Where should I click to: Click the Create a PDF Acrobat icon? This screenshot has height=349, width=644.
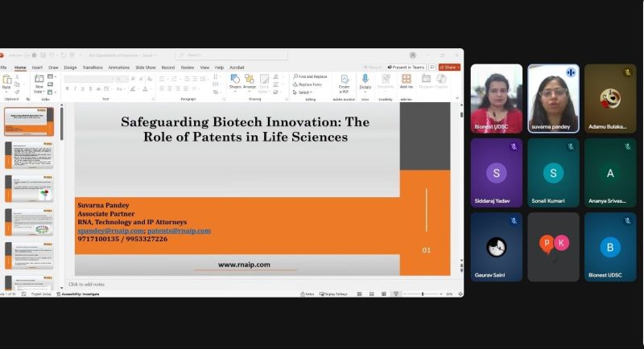click(x=345, y=83)
